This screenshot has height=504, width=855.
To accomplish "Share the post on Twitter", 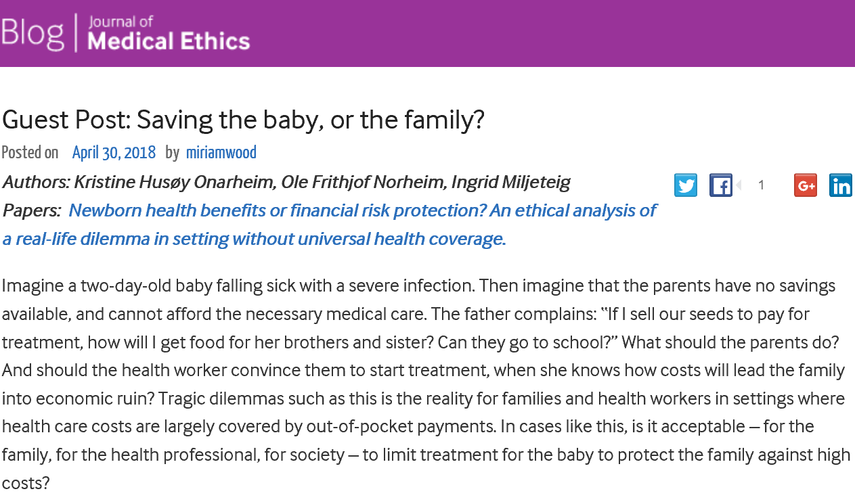I will (x=686, y=185).
